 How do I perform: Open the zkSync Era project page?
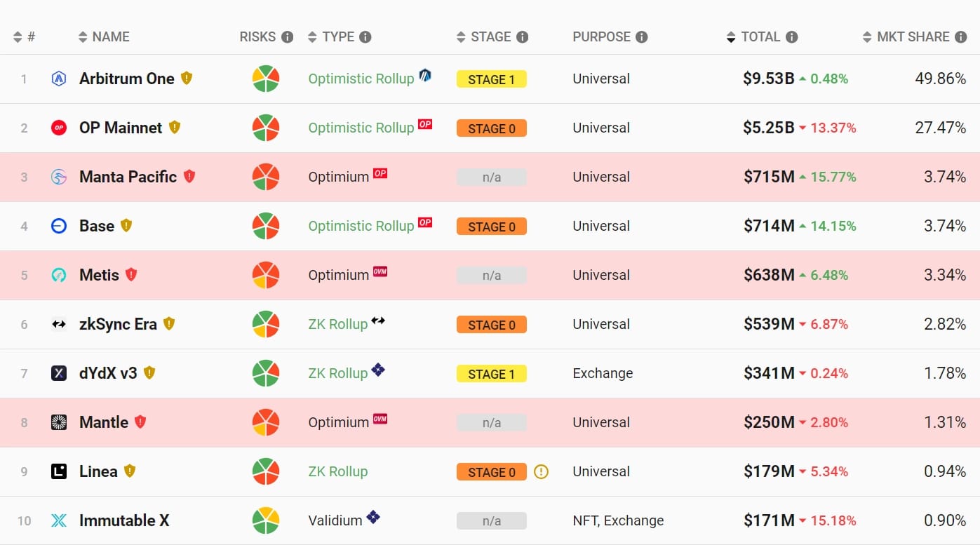118,324
